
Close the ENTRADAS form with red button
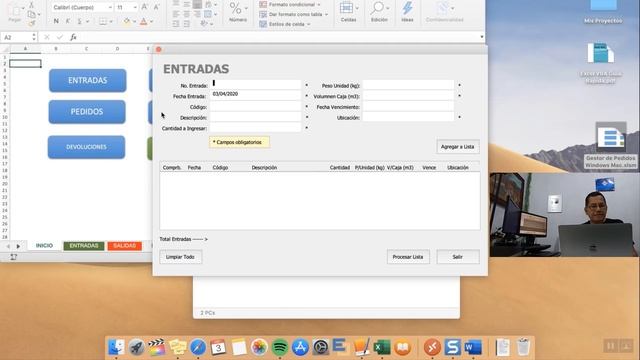point(159,49)
